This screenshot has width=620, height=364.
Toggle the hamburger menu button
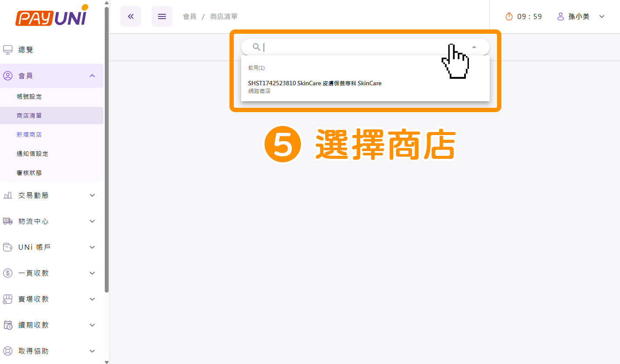click(162, 16)
